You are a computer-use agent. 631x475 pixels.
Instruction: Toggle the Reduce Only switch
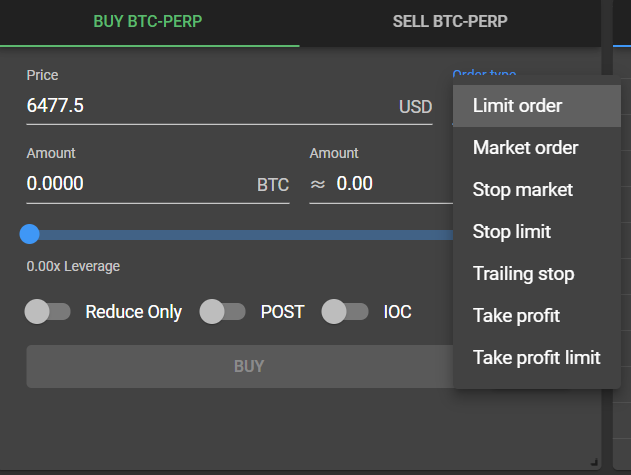pyautogui.click(x=48, y=312)
